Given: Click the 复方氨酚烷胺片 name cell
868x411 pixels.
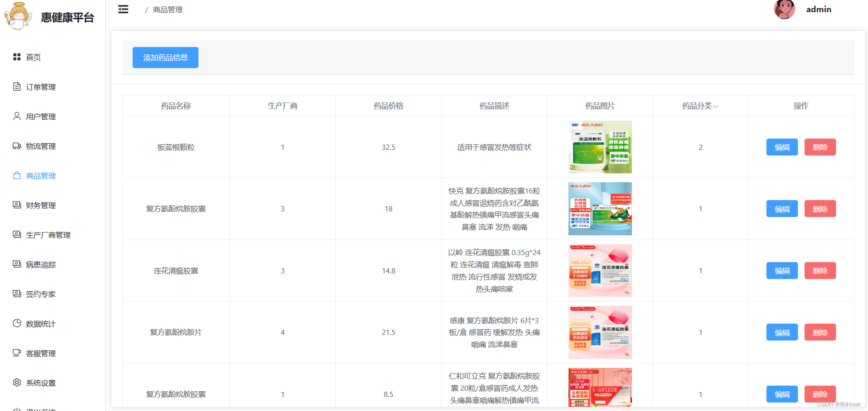Looking at the screenshot, I should (x=176, y=332).
